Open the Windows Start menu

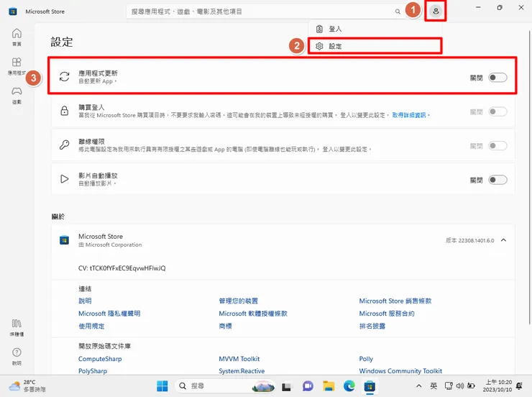(x=162, y=385)
